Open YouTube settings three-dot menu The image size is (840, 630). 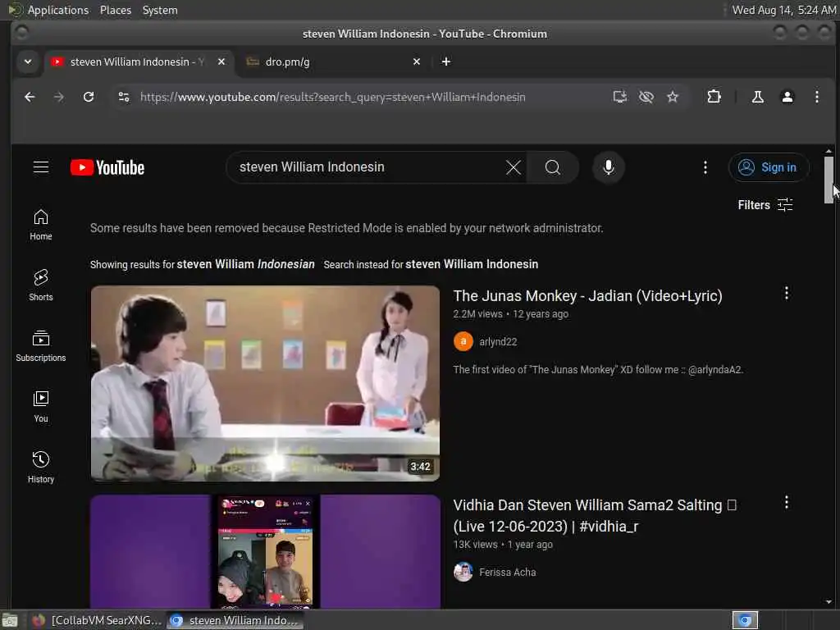[x=705, y=167]
